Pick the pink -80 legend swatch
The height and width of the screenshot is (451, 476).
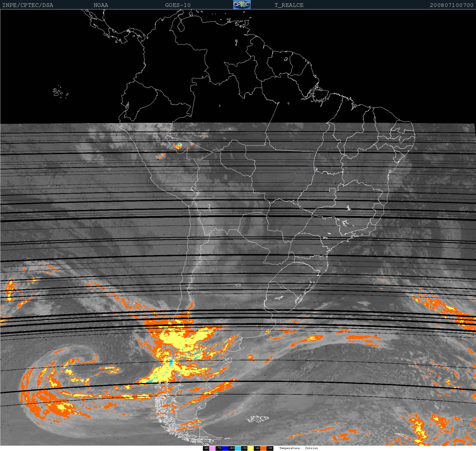[212, 448]
